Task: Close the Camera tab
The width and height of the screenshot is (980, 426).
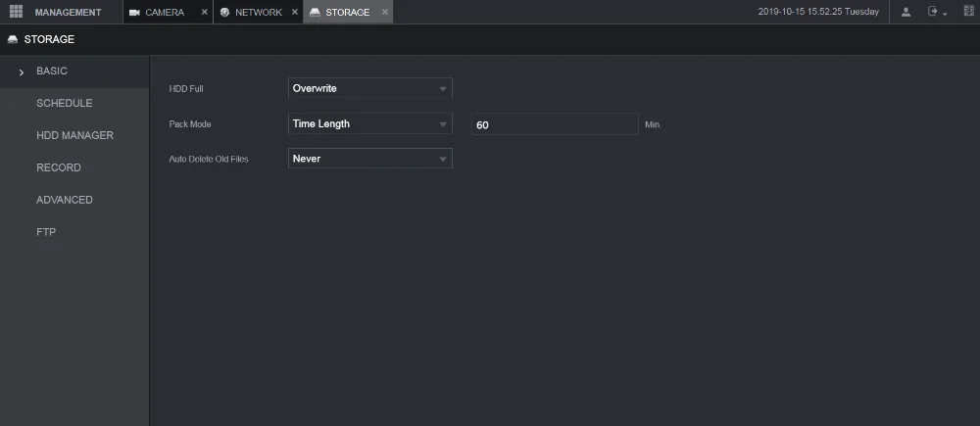Action: coord(205,12)
